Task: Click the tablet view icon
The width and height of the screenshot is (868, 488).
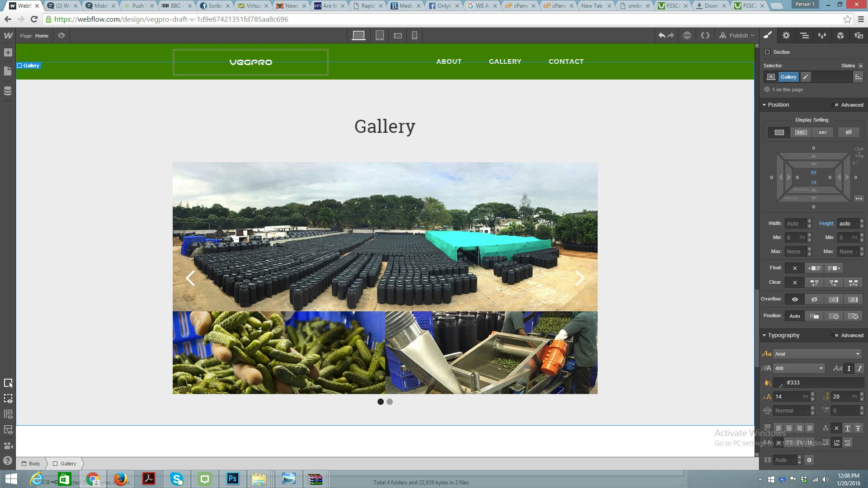Action: tap(379, 36)
